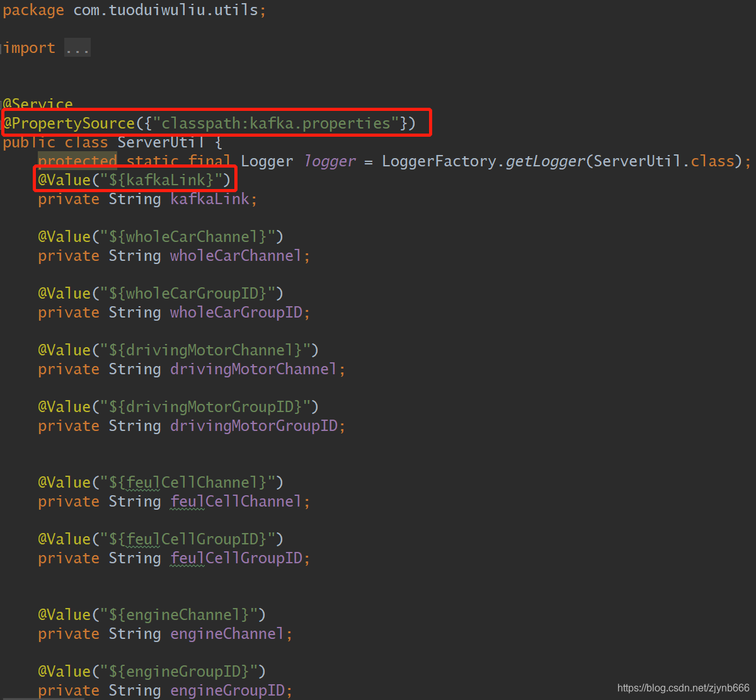The image size is (756, 700).
Task: Expand the folded import ... block
Action: [x=77, y=48]
